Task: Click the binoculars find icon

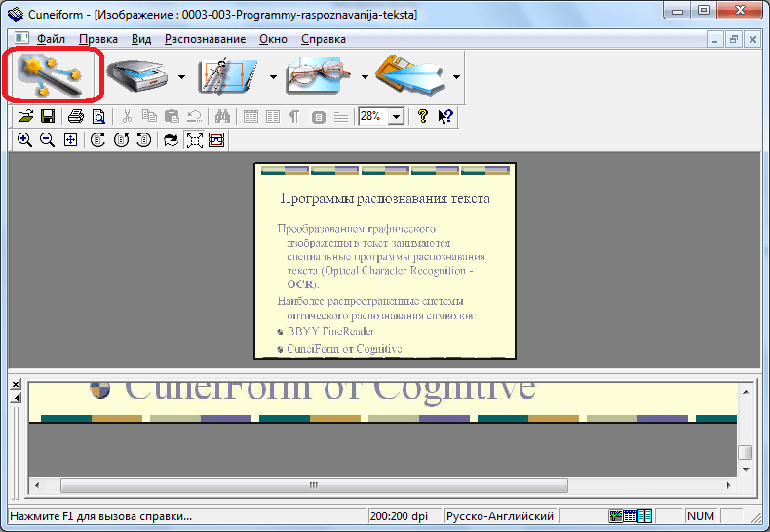Action: click(x=222, y=116)
